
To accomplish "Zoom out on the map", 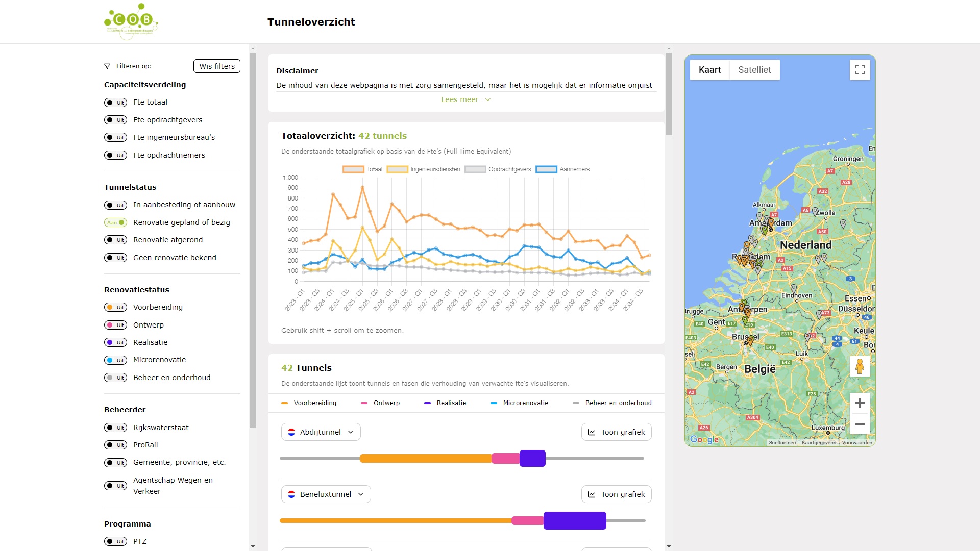I will (x=860, y=424).
